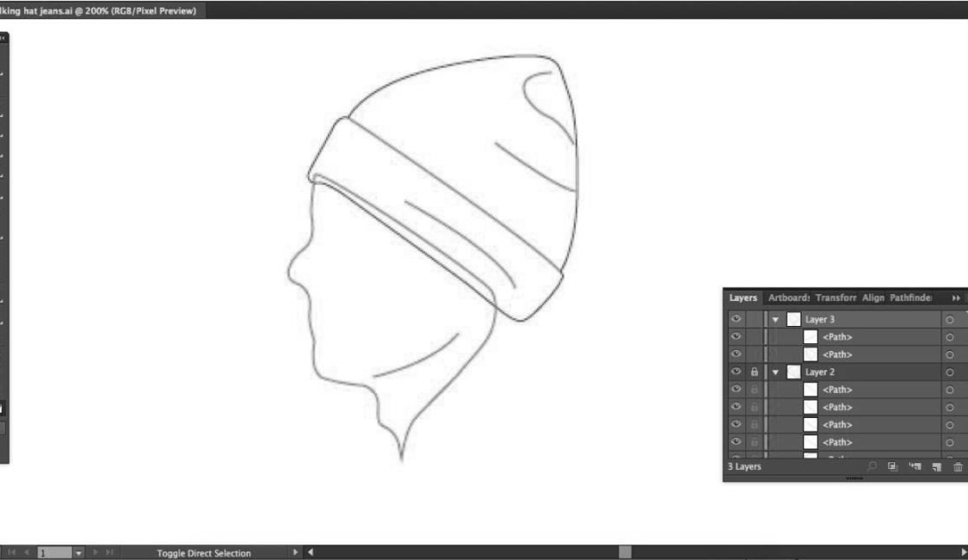Screen dimensions: 968x560
Task: Expand hidden panel tabs double-arrow
Action: 957,298
